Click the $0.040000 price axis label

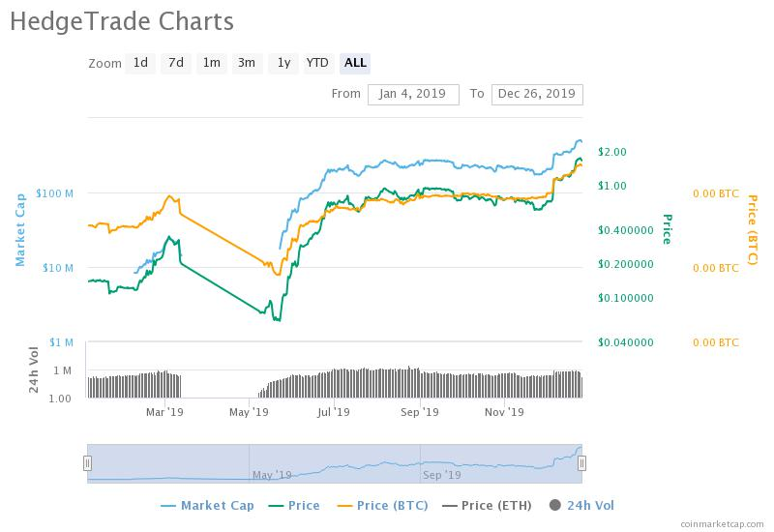(x=625, y=342)
